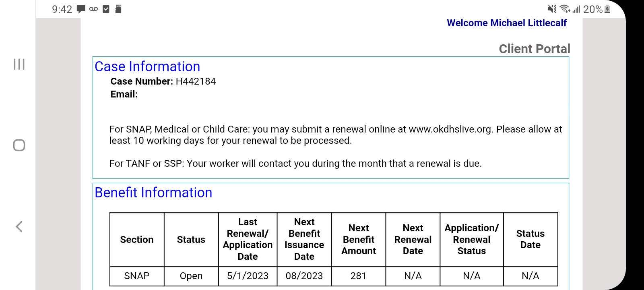Click the Benefit Information section heading

(153, 193)
